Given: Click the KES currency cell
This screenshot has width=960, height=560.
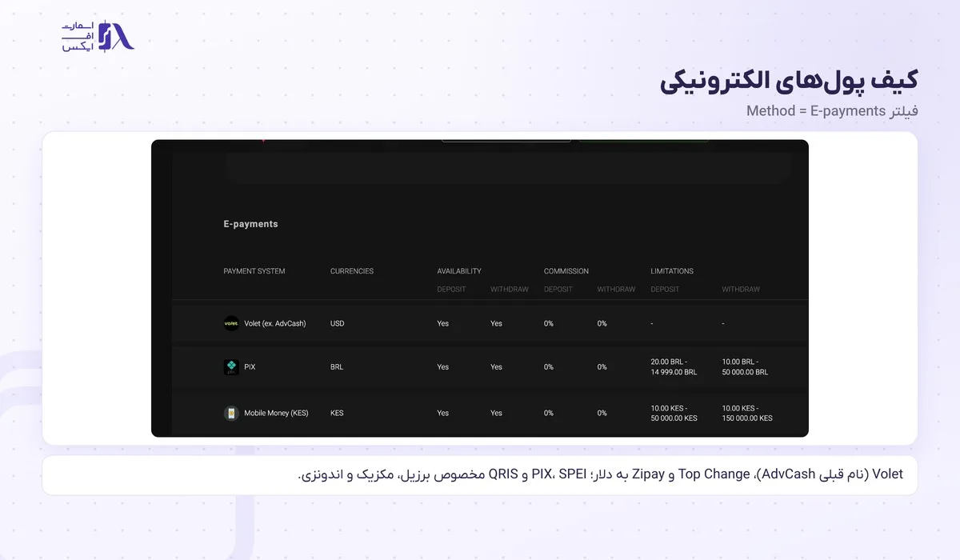Looking at the screenshot, I should pyautogui.click(x=337, y=414).
